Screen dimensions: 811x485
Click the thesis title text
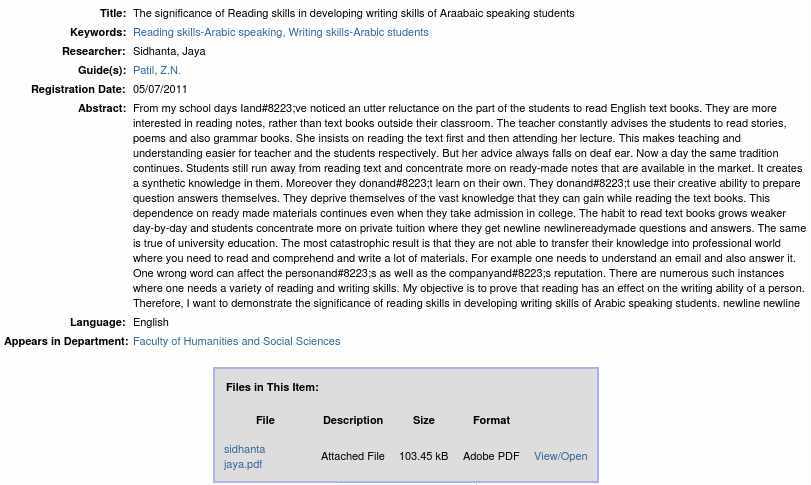pyautogui.click(x=353, y=13)
